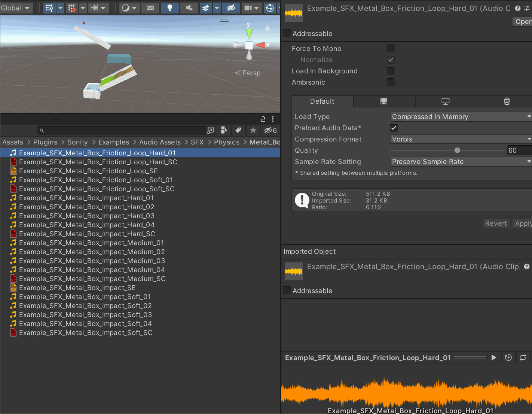Open the Compression Format dropdown showing Vorbis
The width and height of the screenshot is (532, 414).
click(461, 139)
